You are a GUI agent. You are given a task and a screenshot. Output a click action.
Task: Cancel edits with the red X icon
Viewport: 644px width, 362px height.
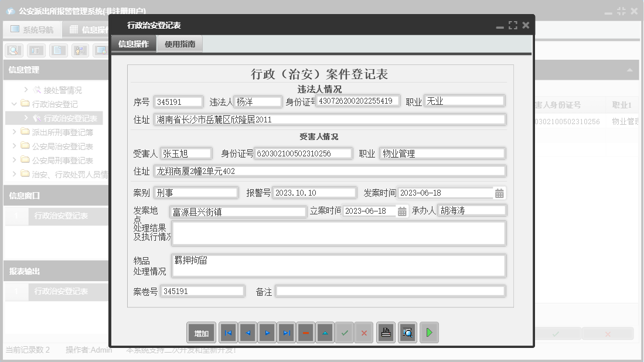[363, 333]
